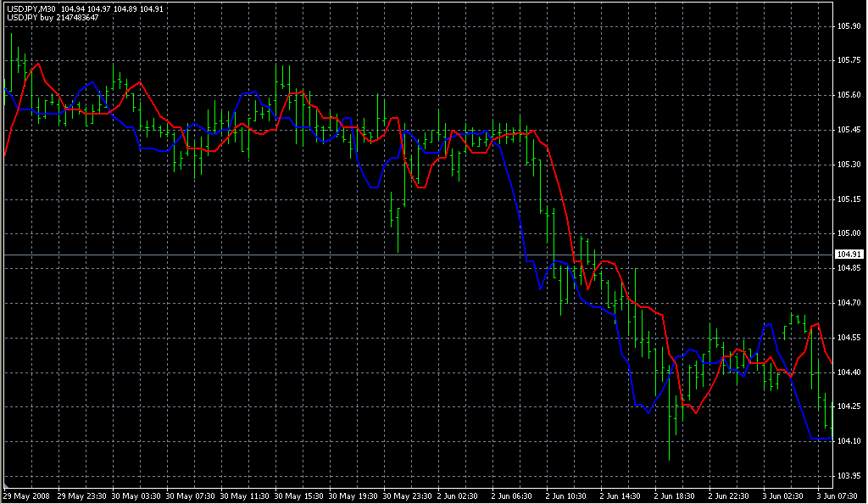The width and height of the screenshot is (868, 504).
Task: Select the 105.90 price axis label
Action: [849, 26]
